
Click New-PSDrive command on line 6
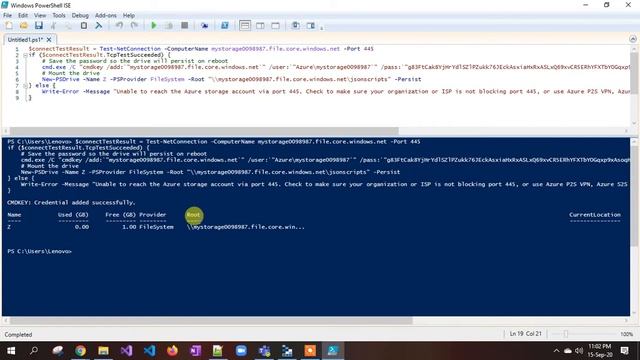click(60, 79)
